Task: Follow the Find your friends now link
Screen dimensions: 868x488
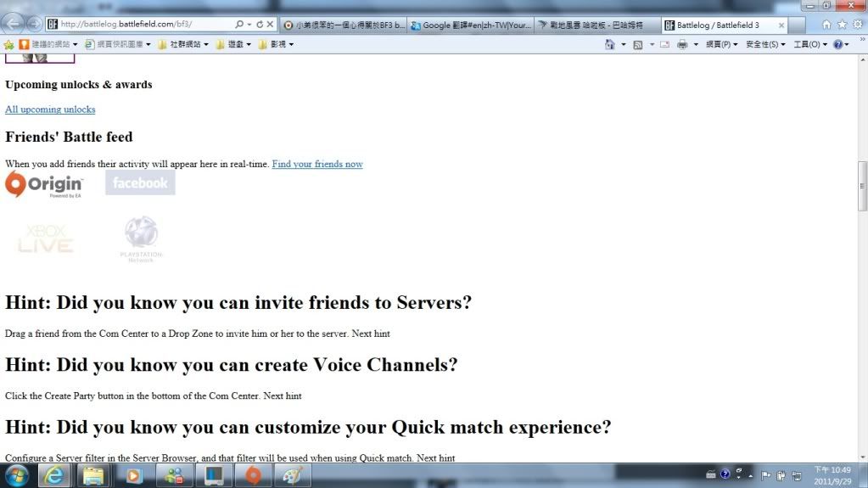Action: (x=317, y=164)
